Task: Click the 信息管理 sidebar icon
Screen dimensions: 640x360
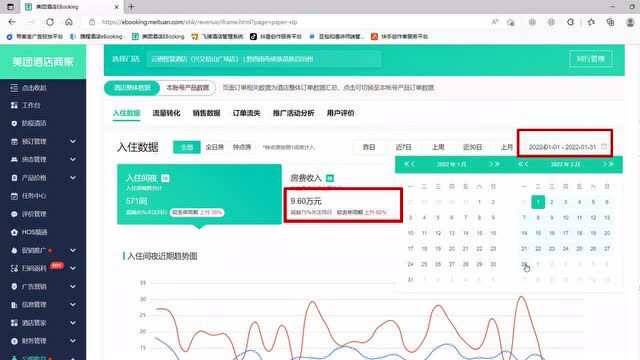Action: (14, 304)
